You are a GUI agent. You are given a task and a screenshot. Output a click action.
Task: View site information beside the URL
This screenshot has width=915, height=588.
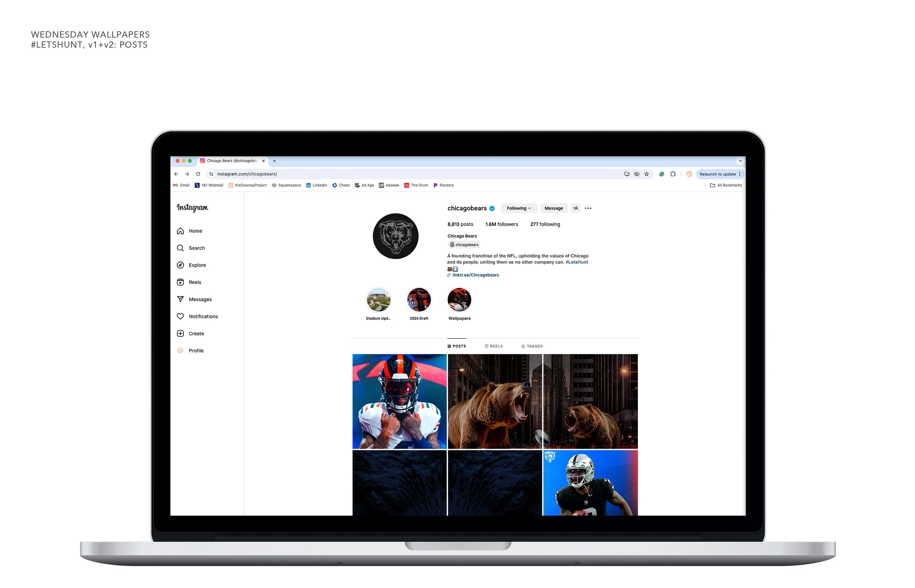click(x=211, y=174)
